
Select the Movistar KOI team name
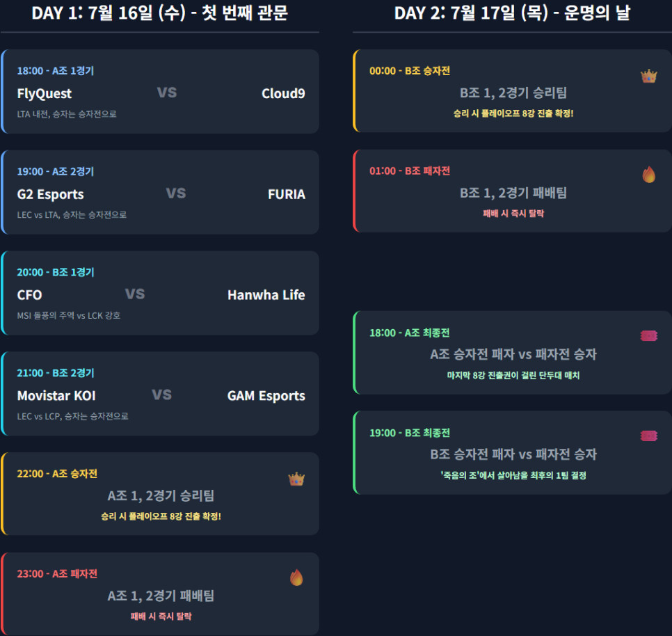(x=56, y=396)
